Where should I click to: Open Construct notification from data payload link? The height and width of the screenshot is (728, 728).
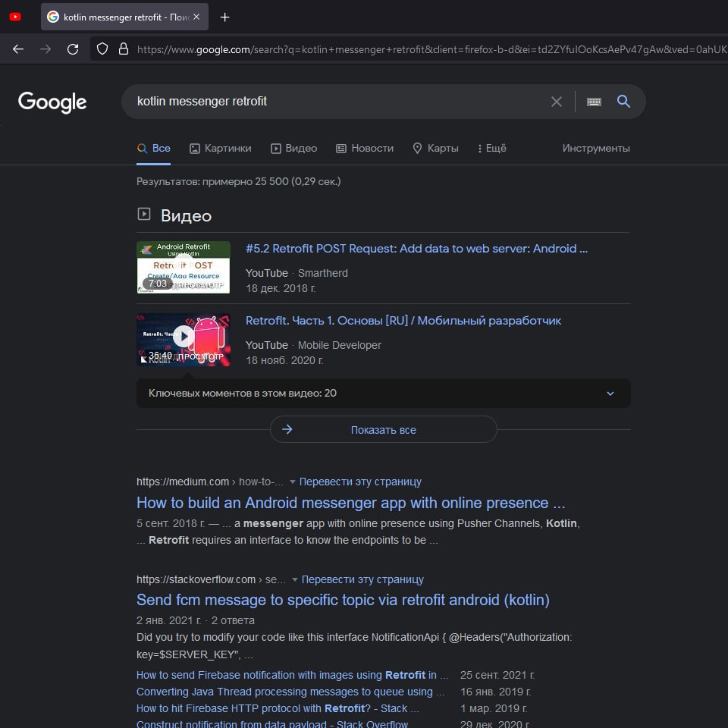tap(272, 723)
